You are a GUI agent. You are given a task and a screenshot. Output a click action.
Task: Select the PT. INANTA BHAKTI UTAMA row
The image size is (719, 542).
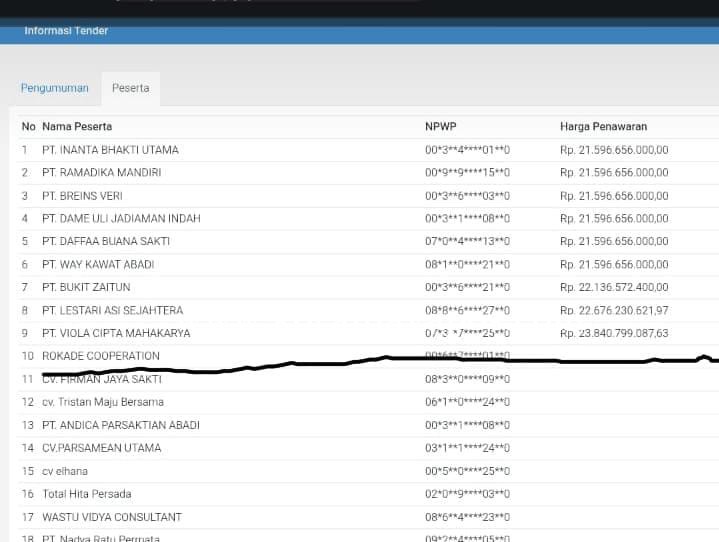[x=110, y=150]
